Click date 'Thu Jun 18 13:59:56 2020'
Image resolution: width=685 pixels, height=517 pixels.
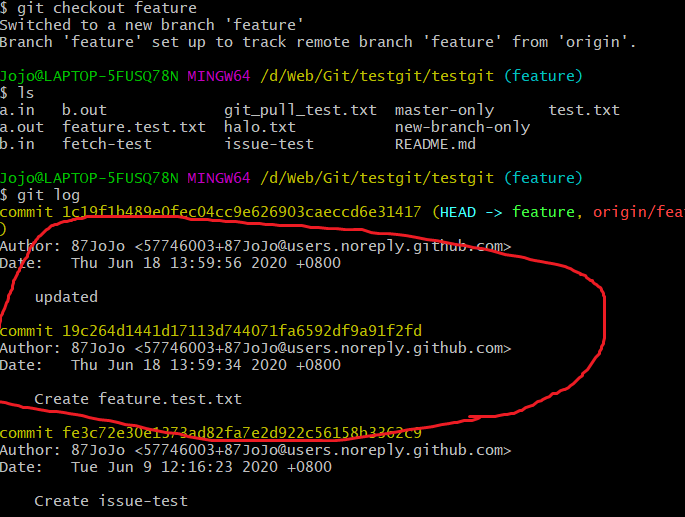tap(179, 263)
